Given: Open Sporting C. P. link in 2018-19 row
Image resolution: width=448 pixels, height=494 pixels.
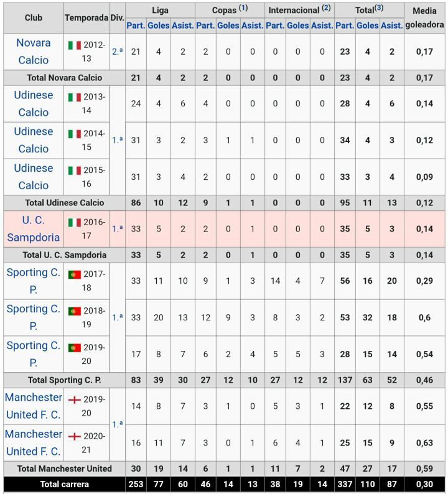Looking at the screenshot, I should [x=34, y=317].
